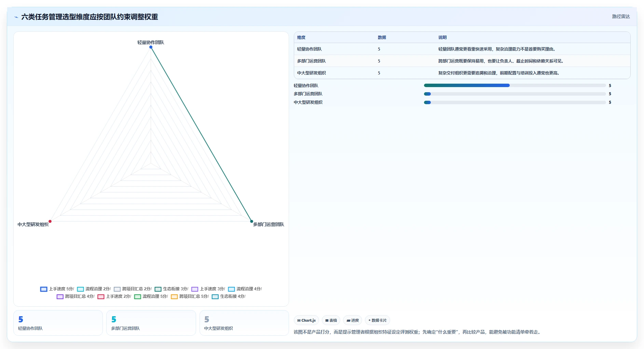The height and width of the screenshot is (349, 644).
Task: Toggle legend item 生态衔接 3分
Action: tap(172, 289)
